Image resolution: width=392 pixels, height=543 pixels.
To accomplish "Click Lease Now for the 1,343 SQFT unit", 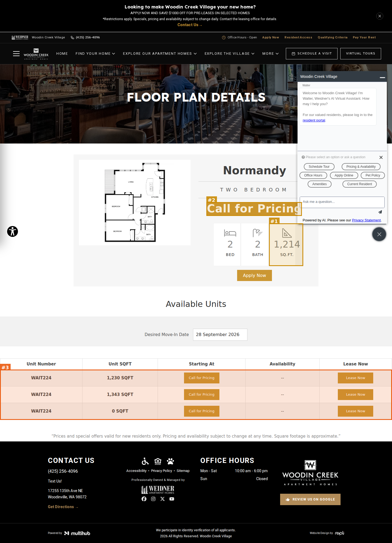I will tap(356, 395).
